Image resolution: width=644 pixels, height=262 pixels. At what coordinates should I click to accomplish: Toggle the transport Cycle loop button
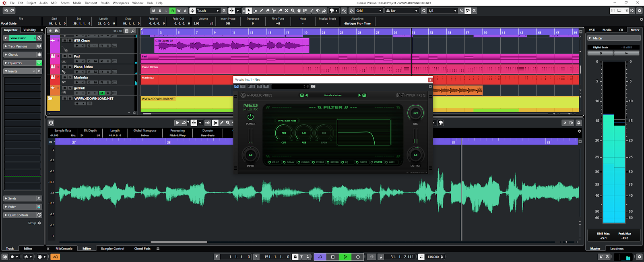320,257
